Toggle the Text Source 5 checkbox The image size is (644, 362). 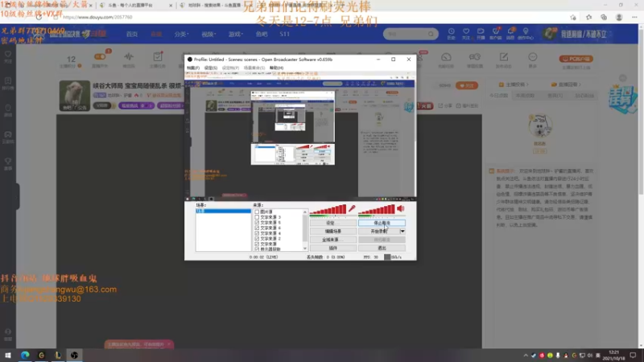tap(257, 223)
